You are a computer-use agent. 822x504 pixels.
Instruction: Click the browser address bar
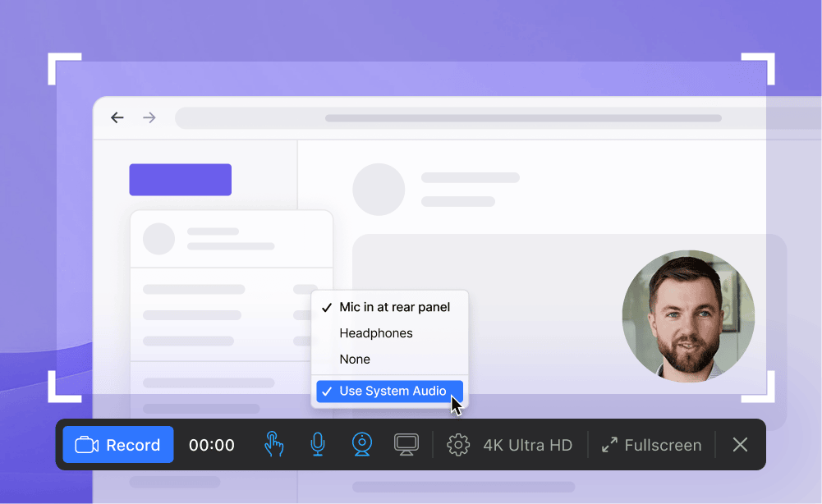point(493,117)
